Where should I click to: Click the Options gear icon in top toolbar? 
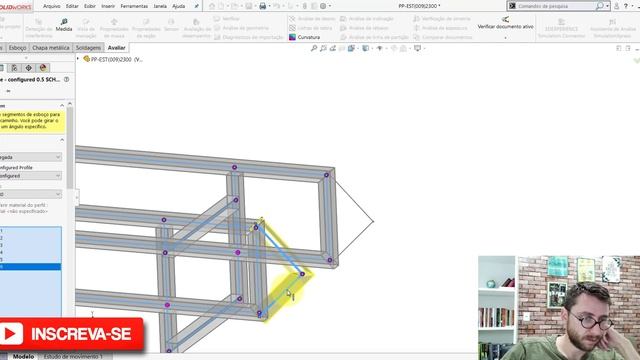[x=323, y=6]
